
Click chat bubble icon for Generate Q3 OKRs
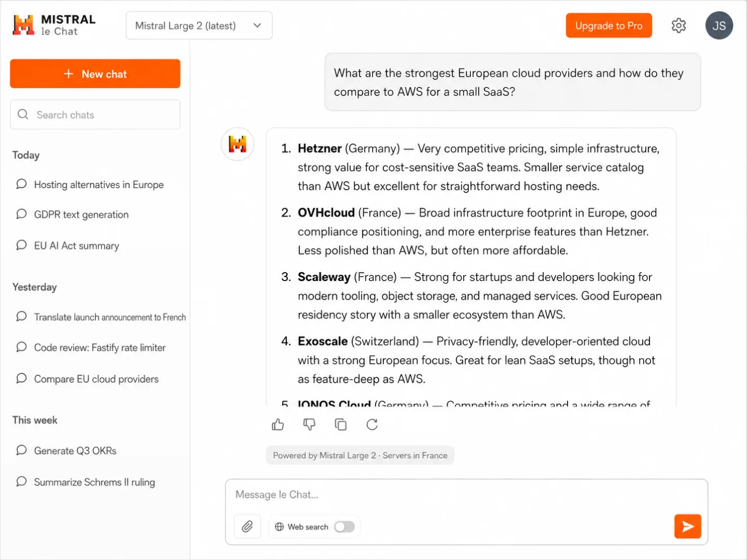pos(21,450)
